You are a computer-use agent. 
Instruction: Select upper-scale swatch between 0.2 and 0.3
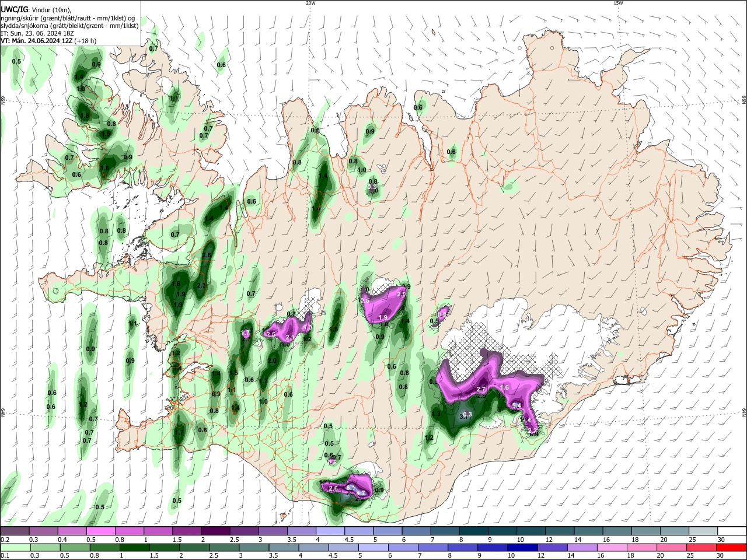click(15, 531)
